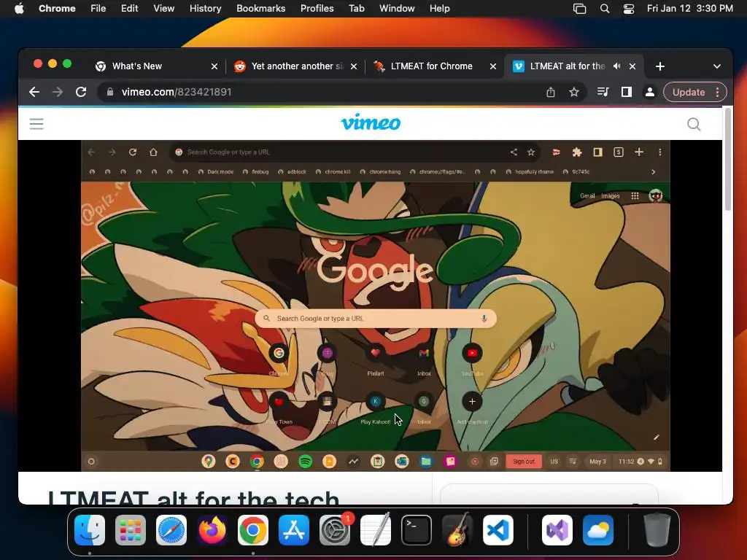Open the share icon in the address bar
This screenshot has height=560, width=747.
coord(551,92)
